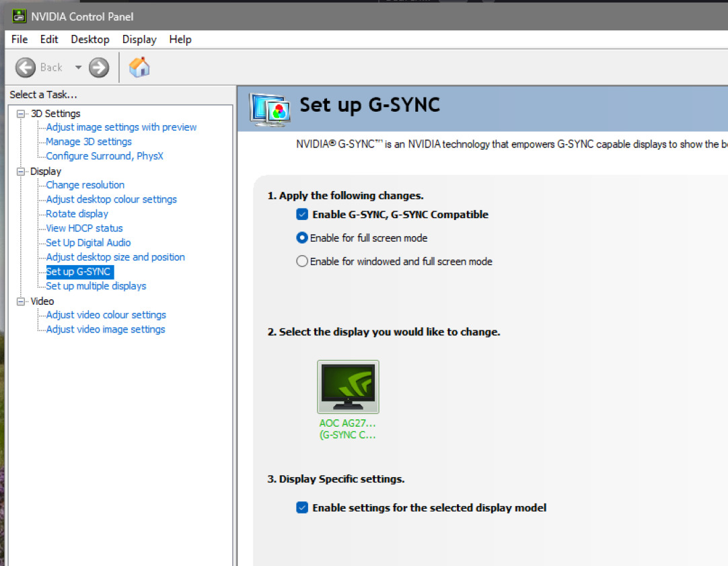
Task: Open the File menu
Action: click(20, 40)
